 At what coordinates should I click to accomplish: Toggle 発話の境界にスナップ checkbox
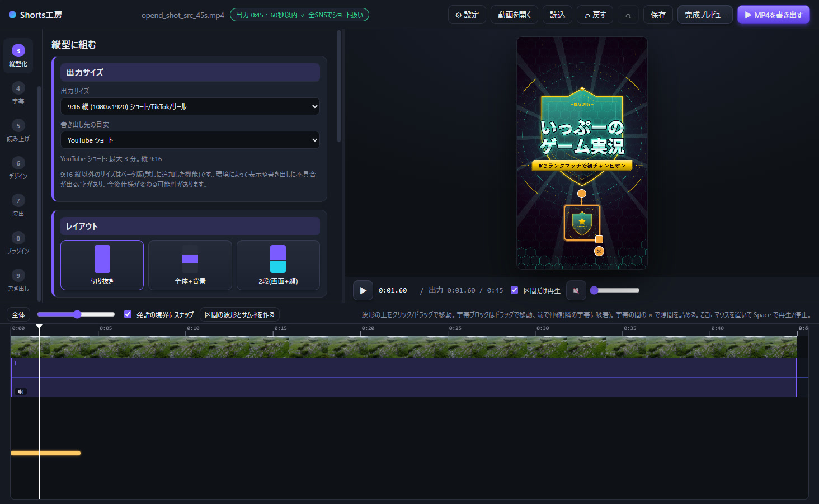[128, 314]
